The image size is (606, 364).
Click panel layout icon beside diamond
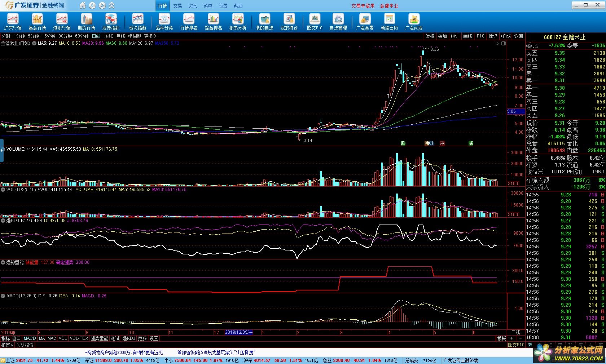point(504,43)
